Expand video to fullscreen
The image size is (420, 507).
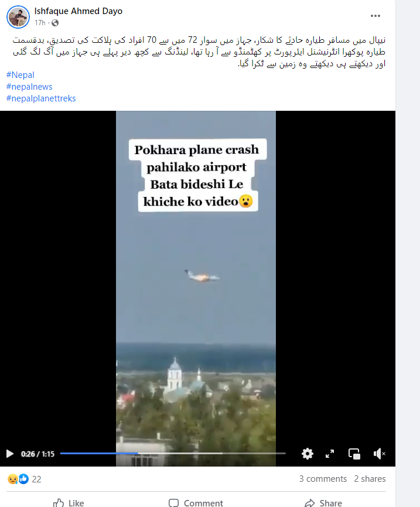(330, 454)
